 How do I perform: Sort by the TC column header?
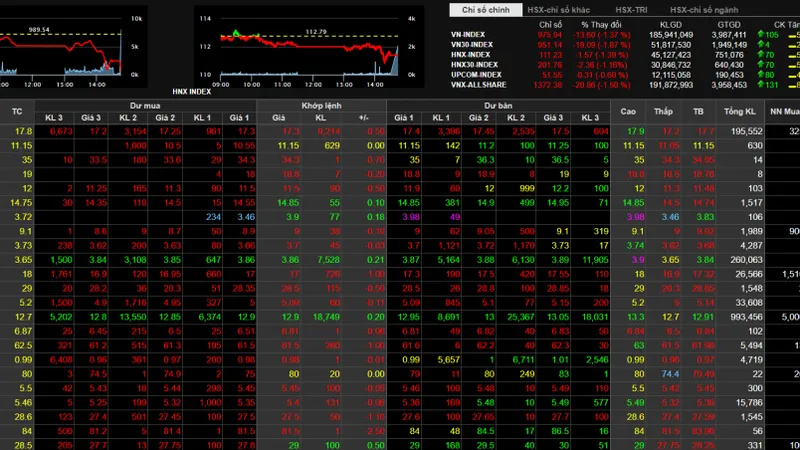(x=17, y=111)
